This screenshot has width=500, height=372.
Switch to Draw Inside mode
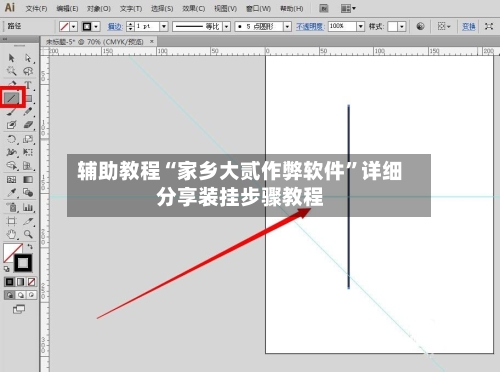tap(31, 295)
